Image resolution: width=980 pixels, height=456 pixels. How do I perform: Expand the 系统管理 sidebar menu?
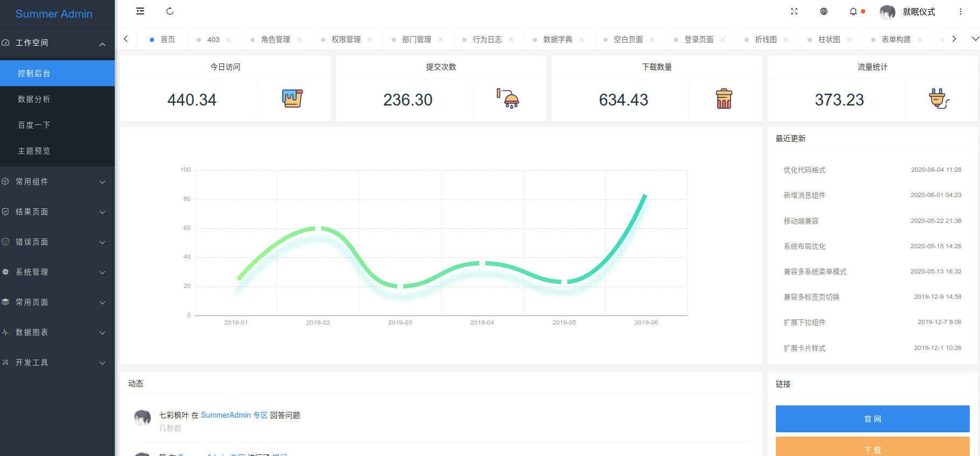[x=57, y=272]
